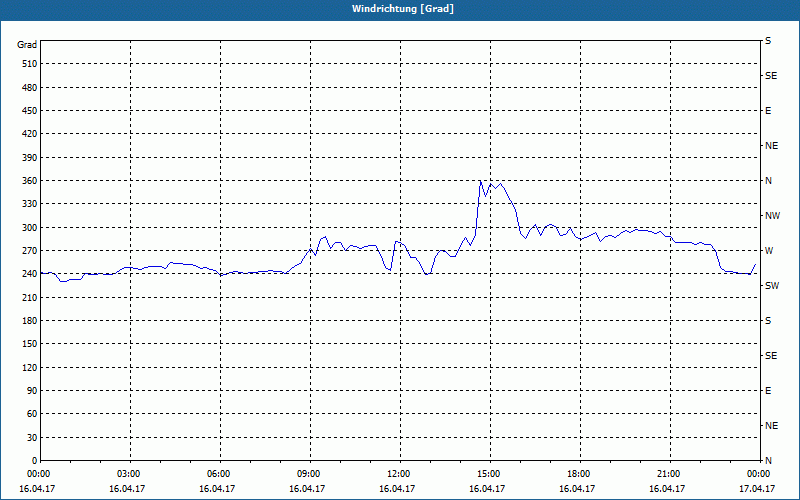Screen dimensions: 800x500
Task: Select the 120 y-axis value
Action: point(29,367)
